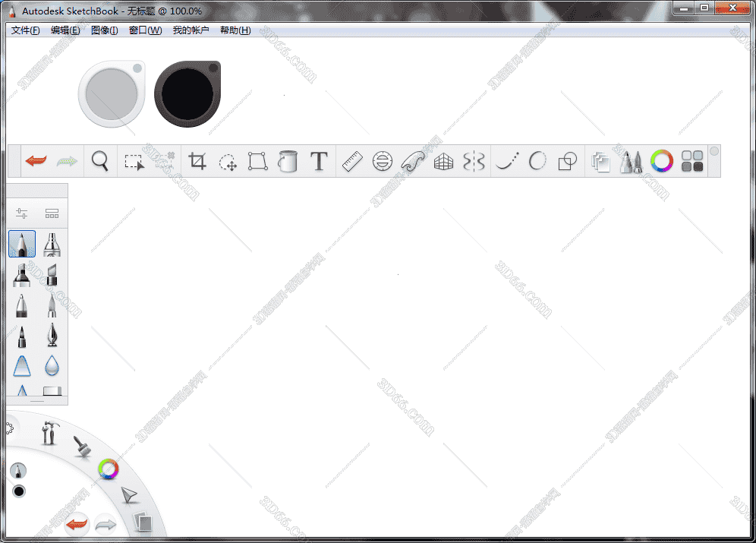The image size is (756, 543).
Task: Click the black color puck near the top
Action: 187,93
